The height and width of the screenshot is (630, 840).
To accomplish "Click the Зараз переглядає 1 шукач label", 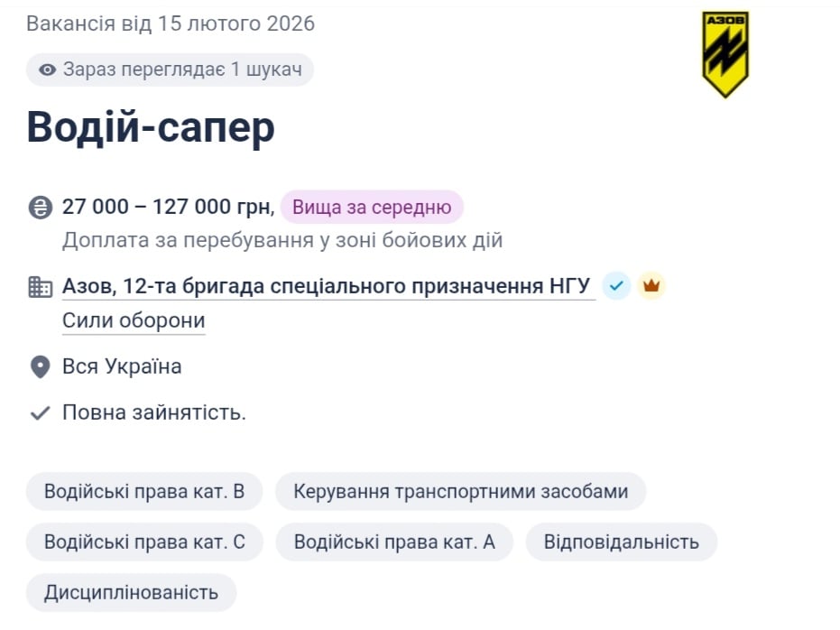I will [x=171, y=69].
